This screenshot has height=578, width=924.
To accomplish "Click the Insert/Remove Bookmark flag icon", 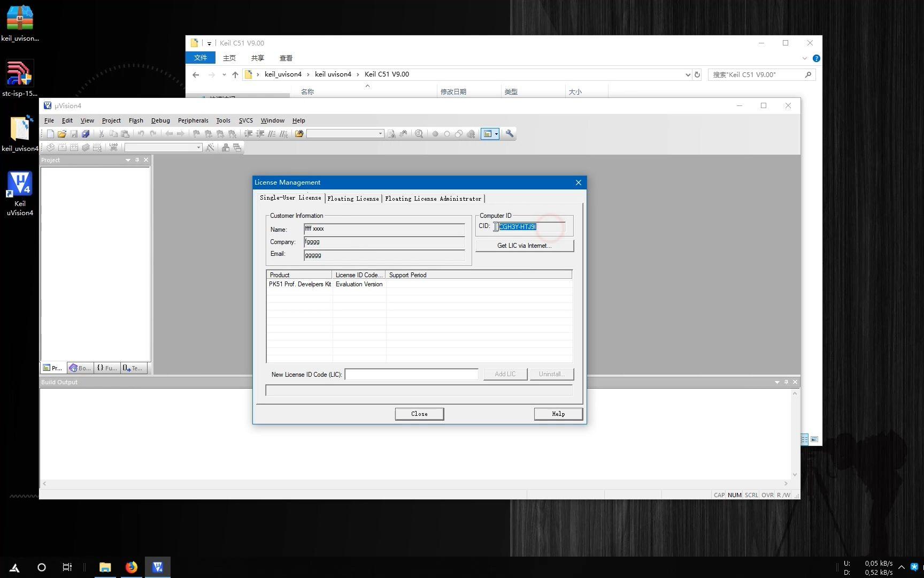I will (196, 134).
